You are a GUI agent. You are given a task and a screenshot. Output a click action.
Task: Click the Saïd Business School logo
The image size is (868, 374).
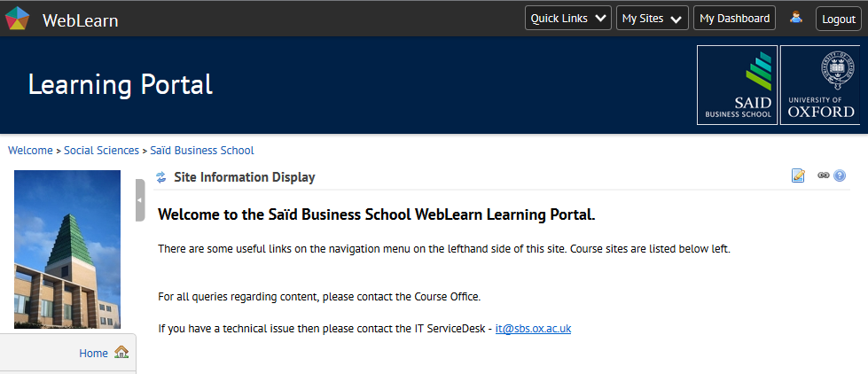pyautogui.click(x=738, y=85)
